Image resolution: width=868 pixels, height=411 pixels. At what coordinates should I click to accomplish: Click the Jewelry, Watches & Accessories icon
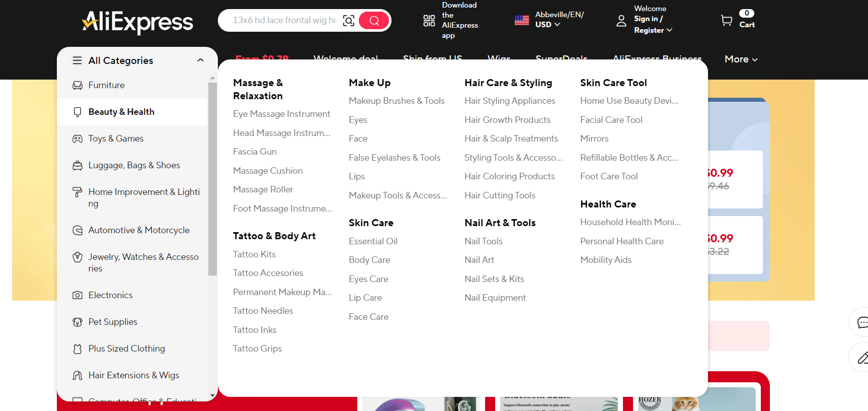pyautogui.click(x=77, y=257)
